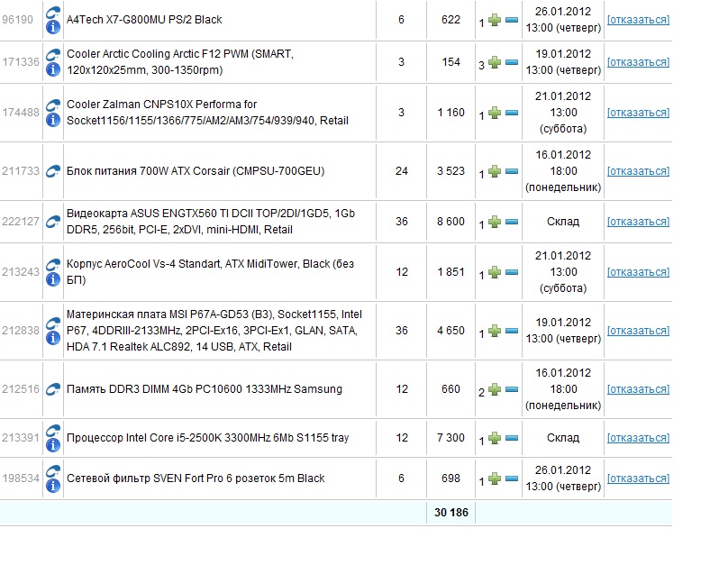Cancel SVEN Fort Pro filter via отказаться
This screenshot has width=728, height=565.
pyautogui.click(x=639, y=478)
